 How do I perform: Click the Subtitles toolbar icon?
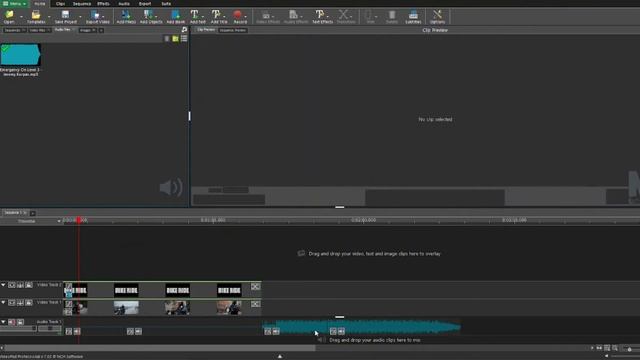pos(413,15)
